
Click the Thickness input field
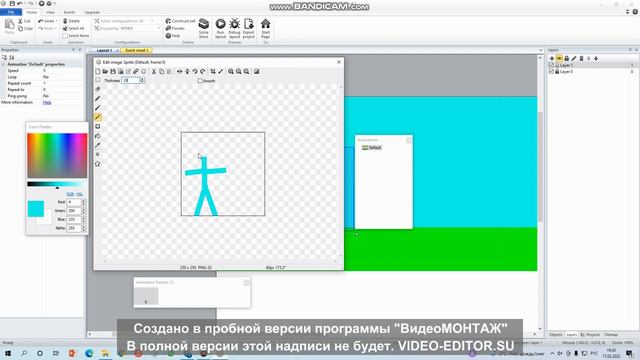(x=131, y=80)
